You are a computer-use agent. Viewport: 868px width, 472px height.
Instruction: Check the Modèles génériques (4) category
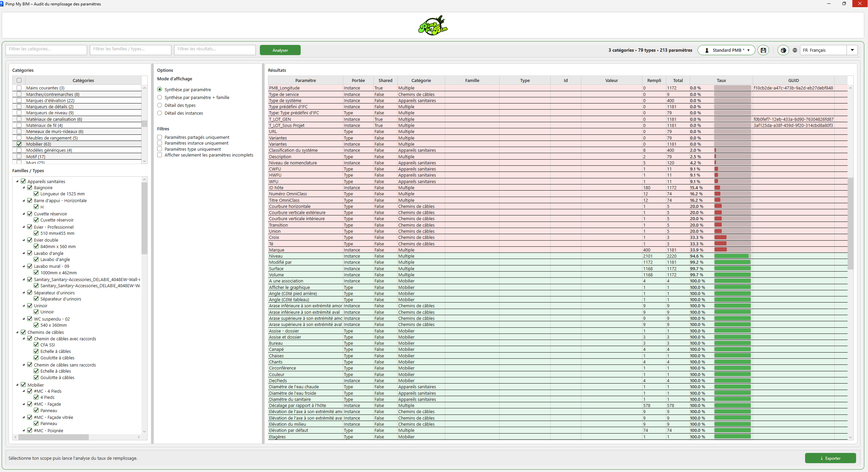pyautogui.click(x=19, y=150)
